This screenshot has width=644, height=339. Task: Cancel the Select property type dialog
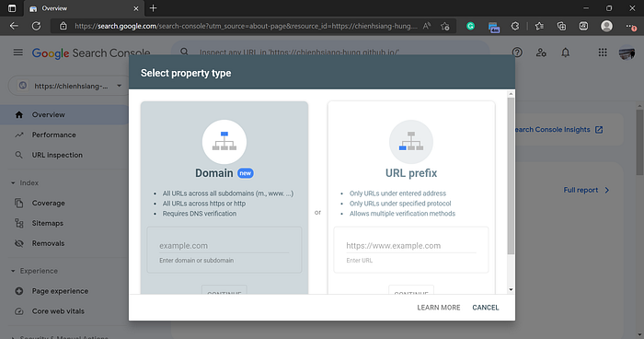(x=486, y=308)
